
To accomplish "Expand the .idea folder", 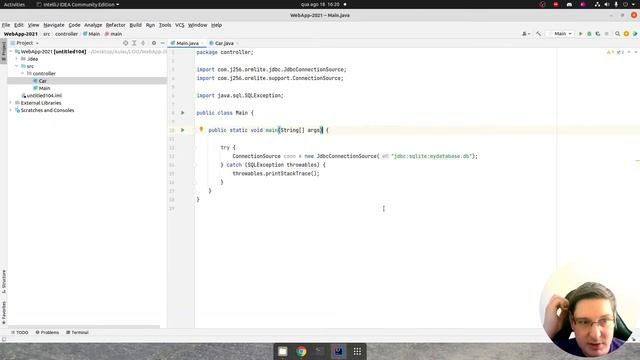I will [x=17, y=59].
